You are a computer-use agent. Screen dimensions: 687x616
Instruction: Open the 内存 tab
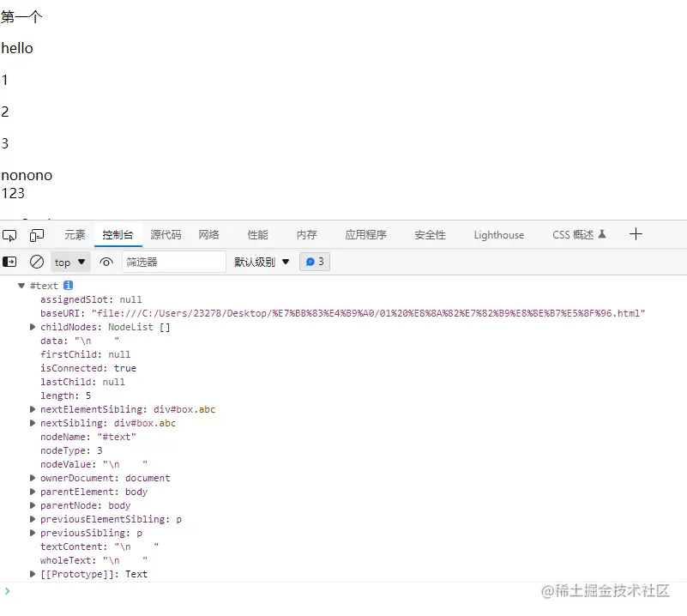pos(307,235)
